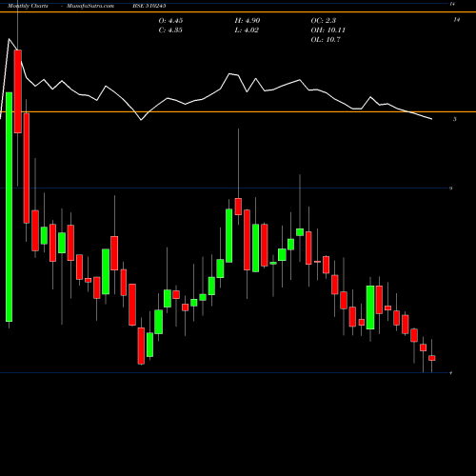Select the high value "H: 4.90"

coord(248,21)
